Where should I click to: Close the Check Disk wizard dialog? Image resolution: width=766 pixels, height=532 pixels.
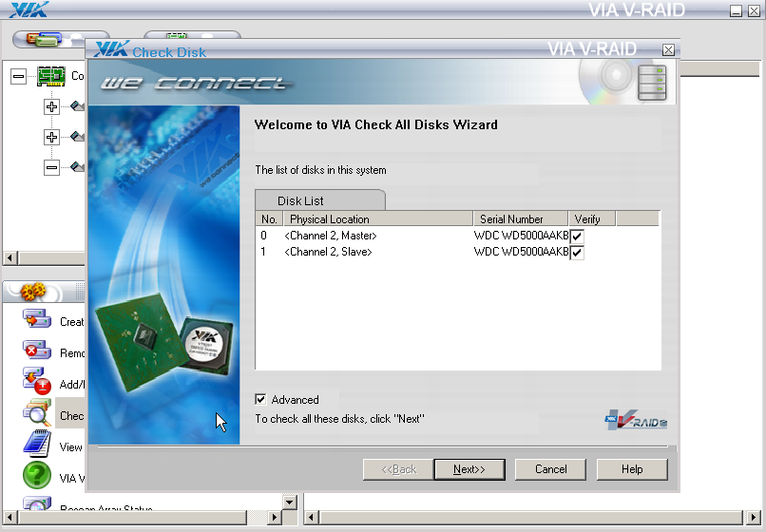[668, 49]
